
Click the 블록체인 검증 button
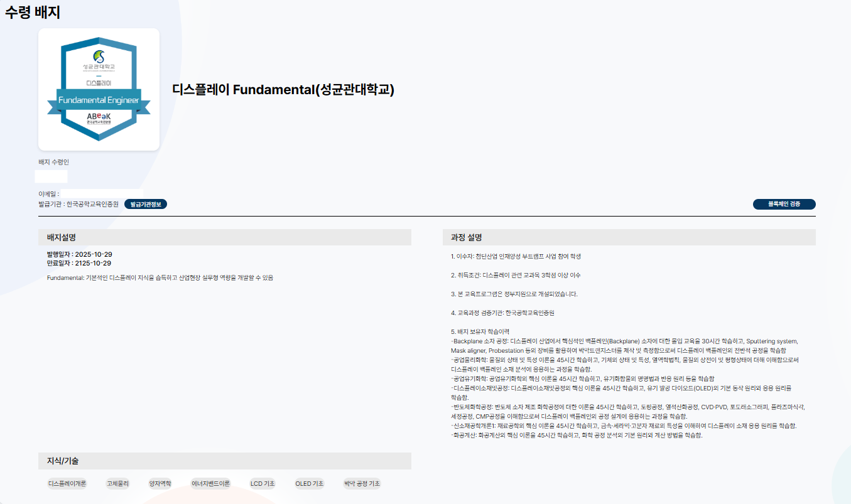[x=784, y=204]
